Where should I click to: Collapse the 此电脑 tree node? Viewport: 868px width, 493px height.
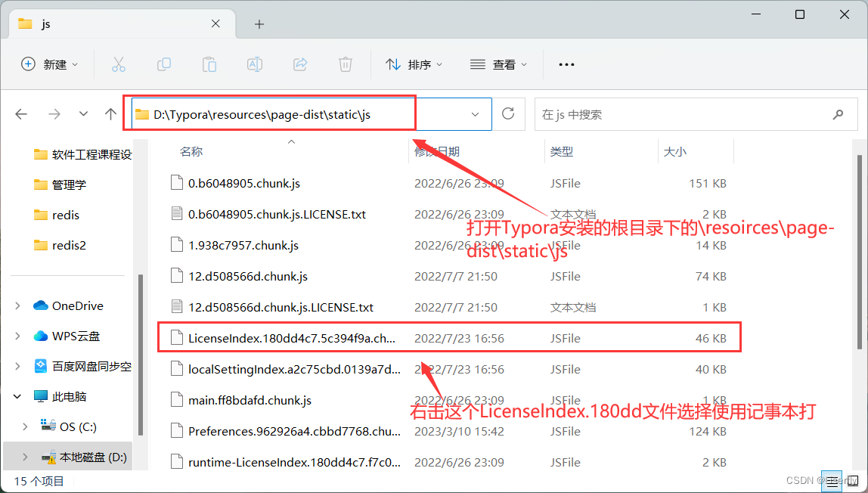click(x=17, y=397)
